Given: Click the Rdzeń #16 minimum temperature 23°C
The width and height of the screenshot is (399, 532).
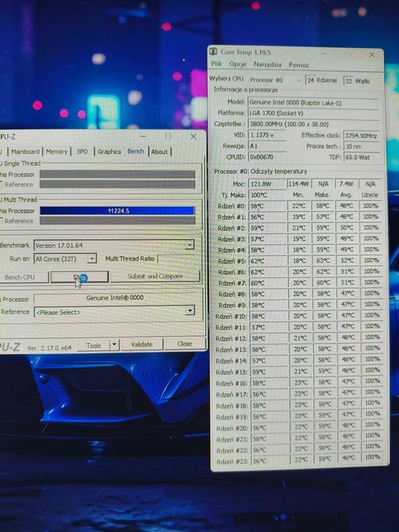Looking at the screenshot, I should [x=301, y=382].
